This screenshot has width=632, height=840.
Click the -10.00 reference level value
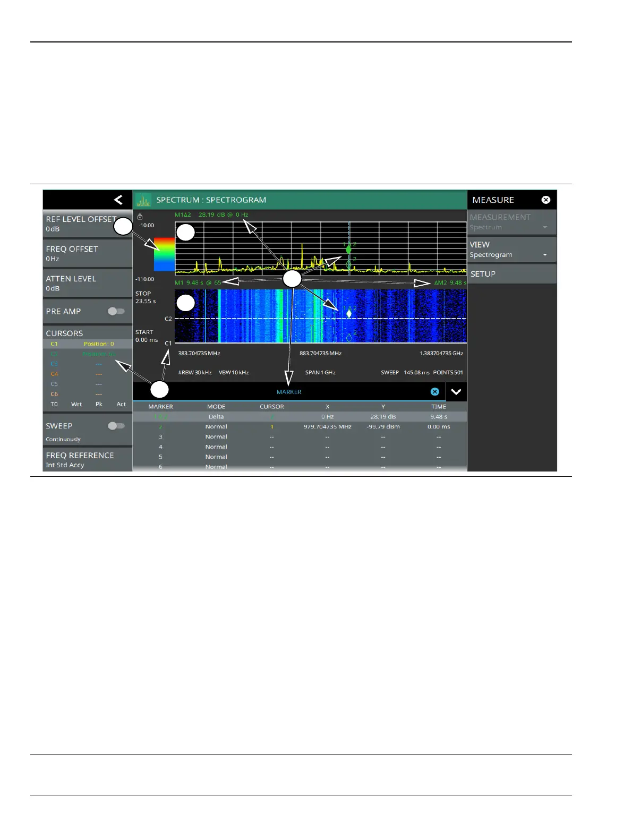coord(145,225)
